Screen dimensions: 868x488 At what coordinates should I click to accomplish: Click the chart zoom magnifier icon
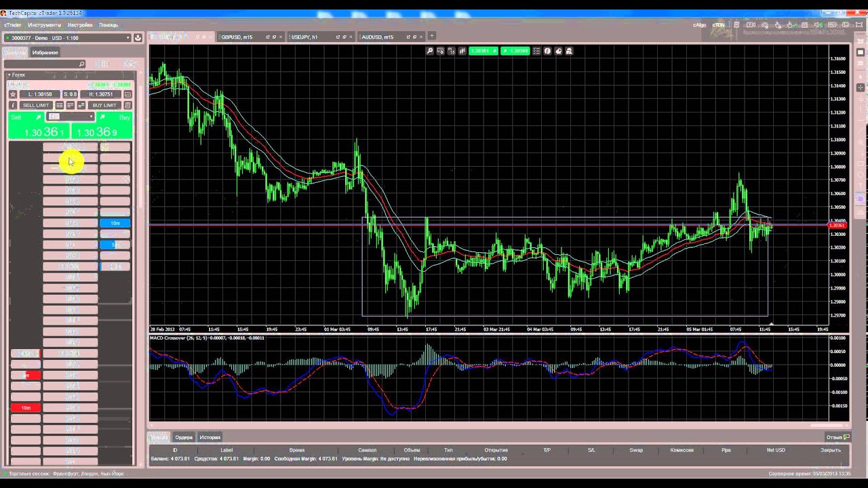(x=430, y=51)
